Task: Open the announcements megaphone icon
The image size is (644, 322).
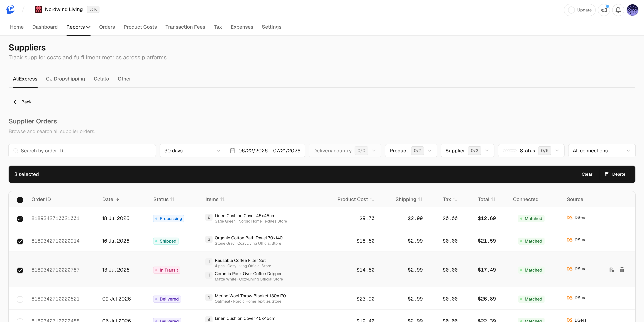Action: 604,10
